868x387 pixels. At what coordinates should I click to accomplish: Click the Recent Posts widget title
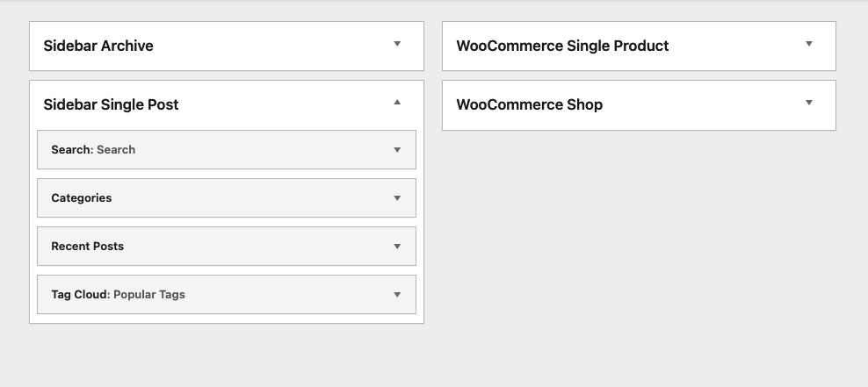point(88,247)
